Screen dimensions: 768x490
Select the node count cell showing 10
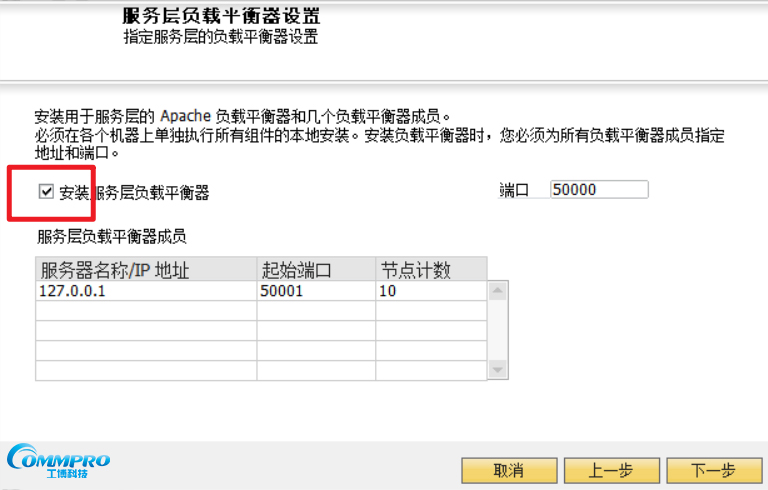pyautogui.click(x=430, y=291)
